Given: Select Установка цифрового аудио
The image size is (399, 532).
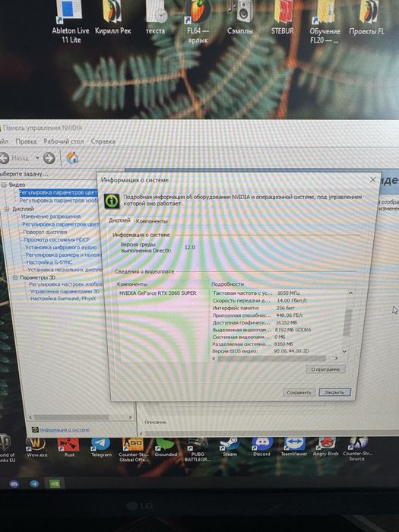Looking at the screenshot, I should 61,247.
